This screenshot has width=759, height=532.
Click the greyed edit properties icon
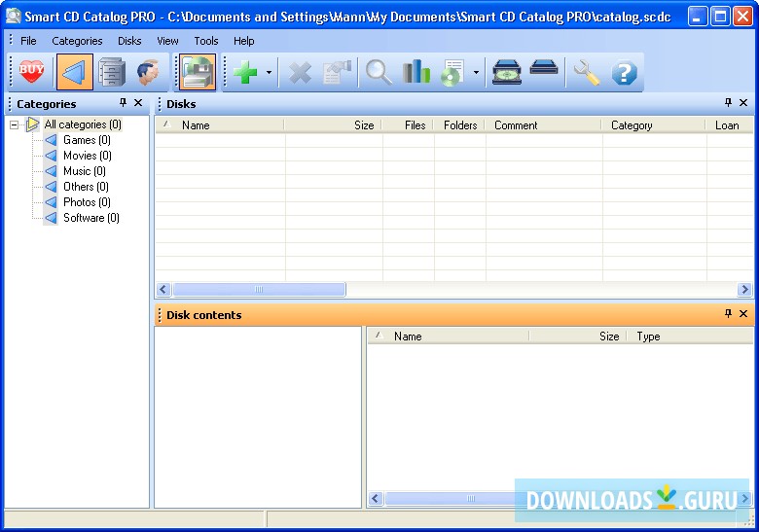pyautogui.click(x=337, y=73)
